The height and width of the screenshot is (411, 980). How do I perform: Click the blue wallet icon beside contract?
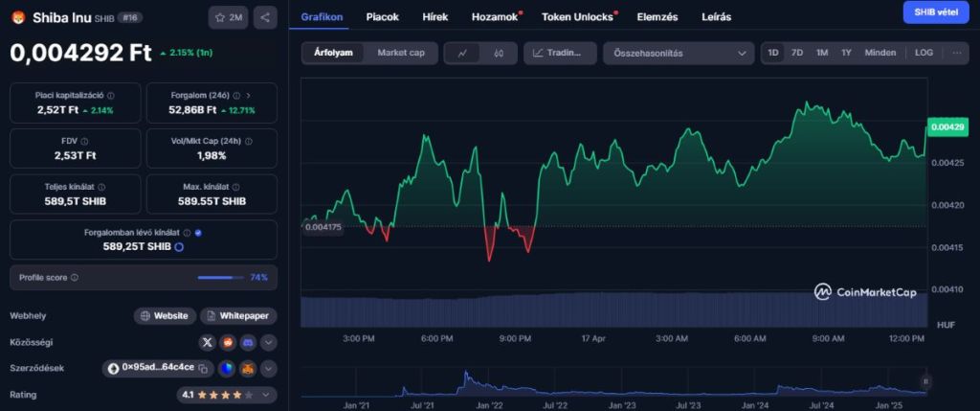tap(226, 369)
